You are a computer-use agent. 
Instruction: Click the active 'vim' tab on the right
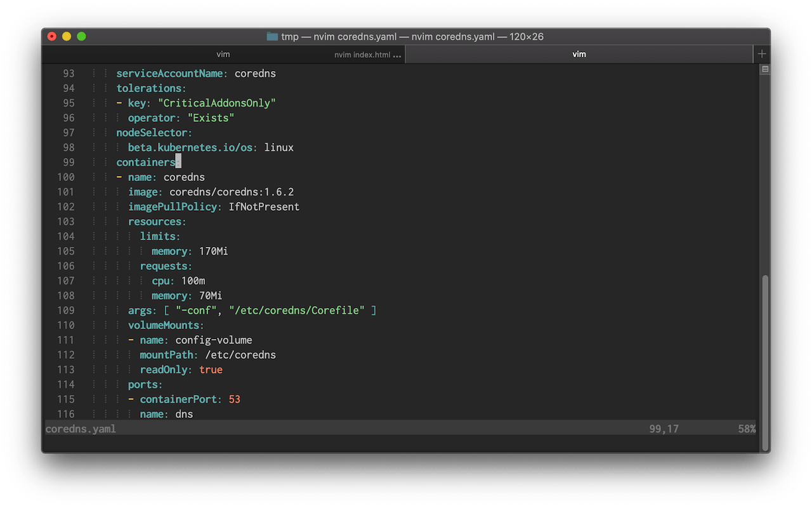coord(579,54)
